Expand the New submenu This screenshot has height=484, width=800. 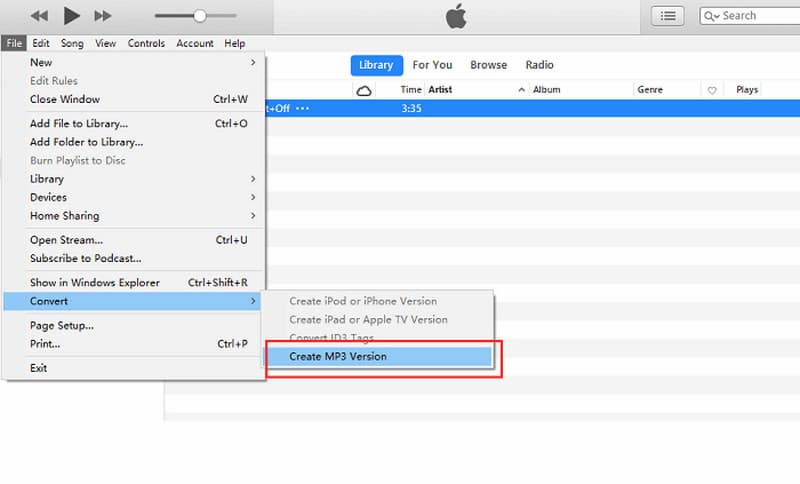pyautogui.click(x=134, y=62)
